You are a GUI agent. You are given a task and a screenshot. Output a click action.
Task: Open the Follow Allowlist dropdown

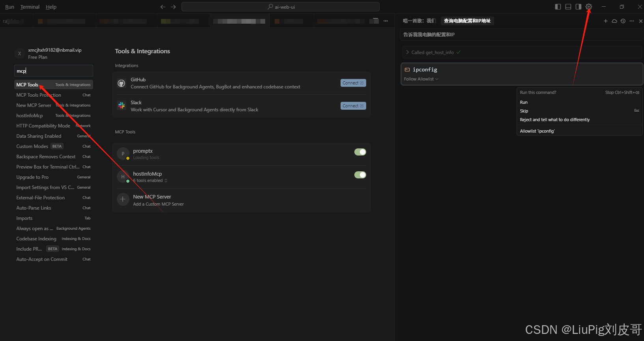(421, 79)
